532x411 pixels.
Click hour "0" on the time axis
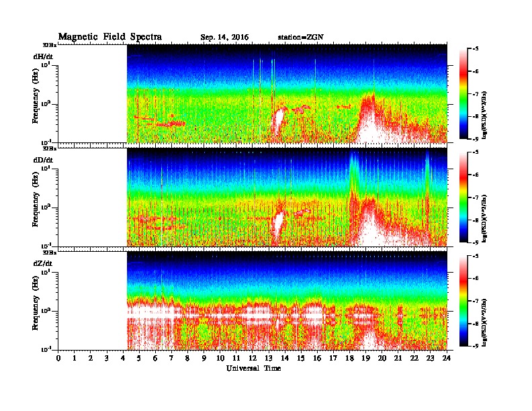click(x=58, y=359)
